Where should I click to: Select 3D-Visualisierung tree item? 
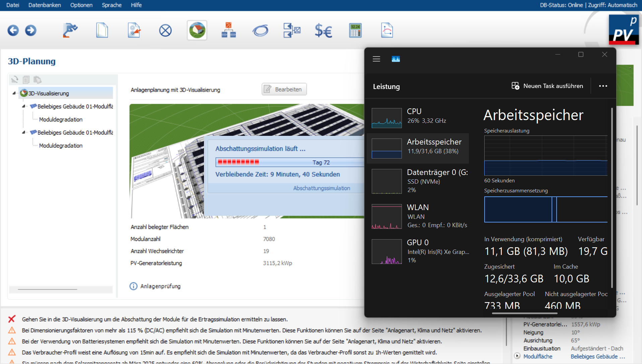[x=66, y=93]
